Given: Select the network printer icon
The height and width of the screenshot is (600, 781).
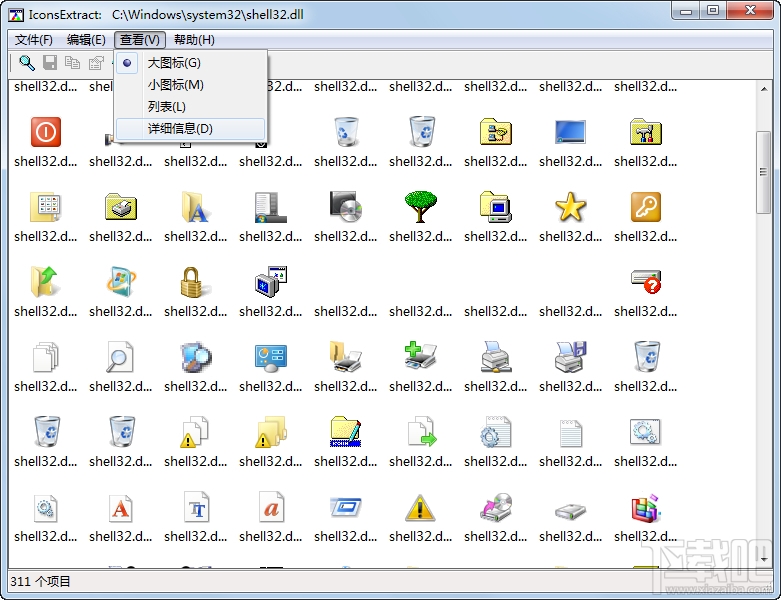Looking at the screenshot, I should point(496,357).
